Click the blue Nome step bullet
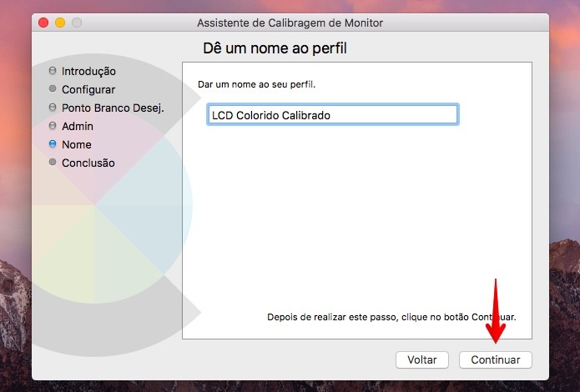This screenshot has width=580, height=392. (53, 143)
